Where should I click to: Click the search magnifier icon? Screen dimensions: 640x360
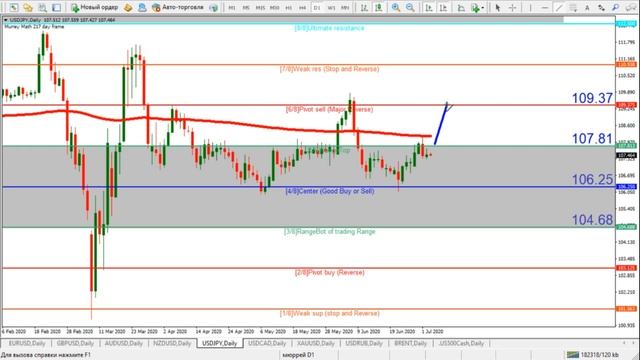click(616, 7)
